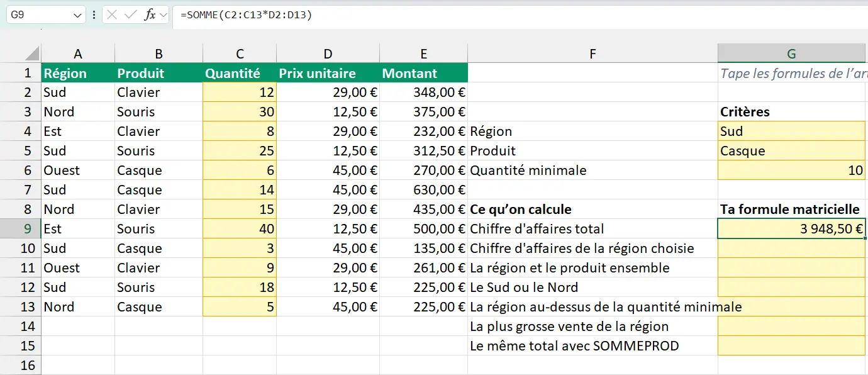Select Chiffre d'affaires de la région choisie
Image resolution: width=868 pixels, height=375 pixels.
[x=593, y=249]
